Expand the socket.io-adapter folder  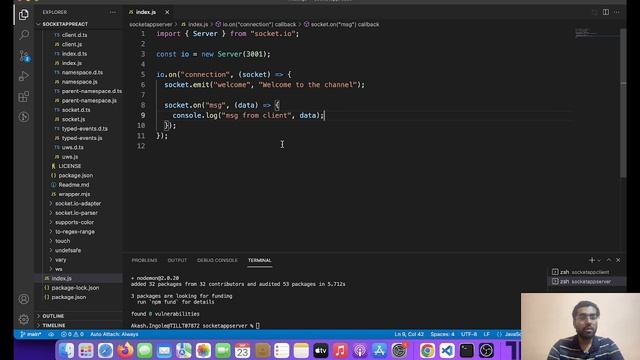[x=78, y=203]
